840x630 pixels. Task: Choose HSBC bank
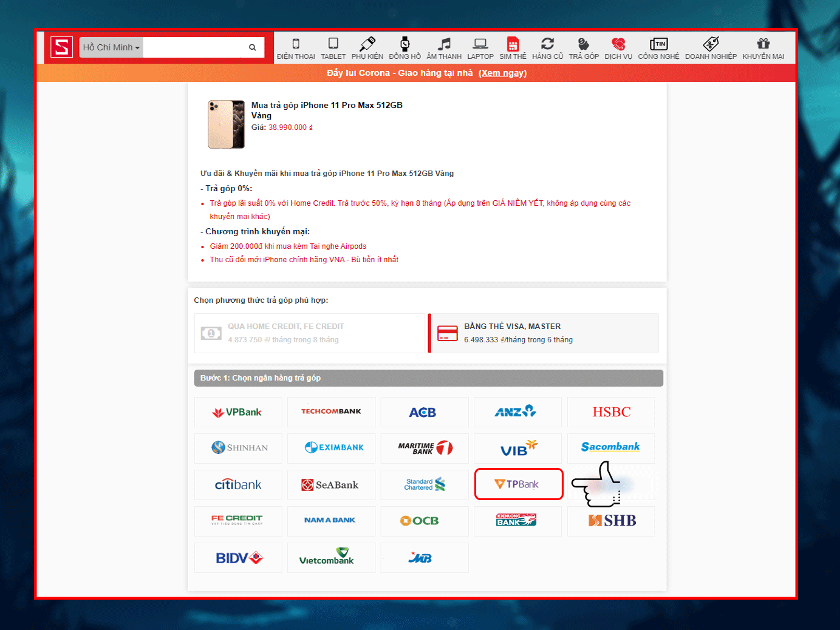tap(611, 412)
